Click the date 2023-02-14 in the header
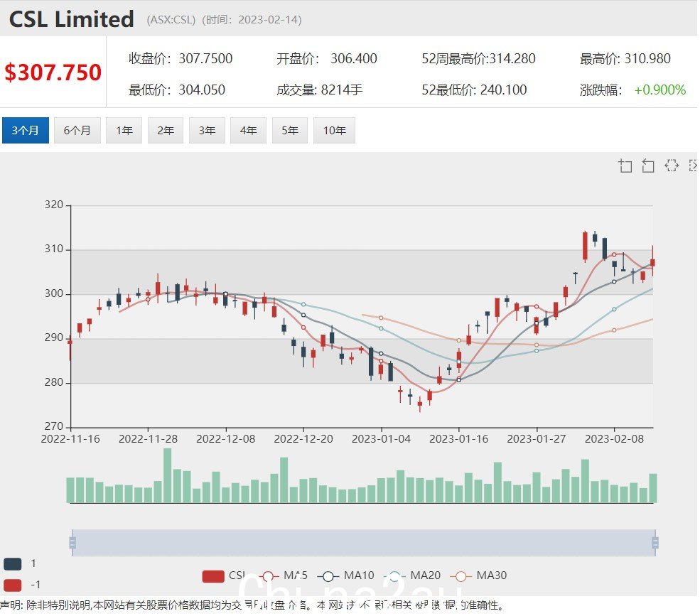The image size is (700, 616). (268, 20)
